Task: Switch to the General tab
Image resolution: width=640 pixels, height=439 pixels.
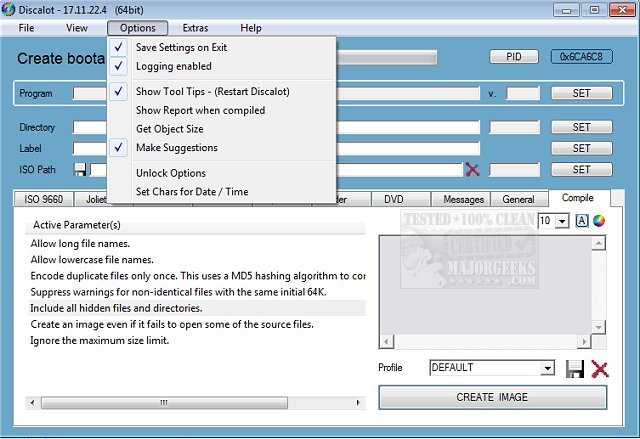Action: click(518, 199)
